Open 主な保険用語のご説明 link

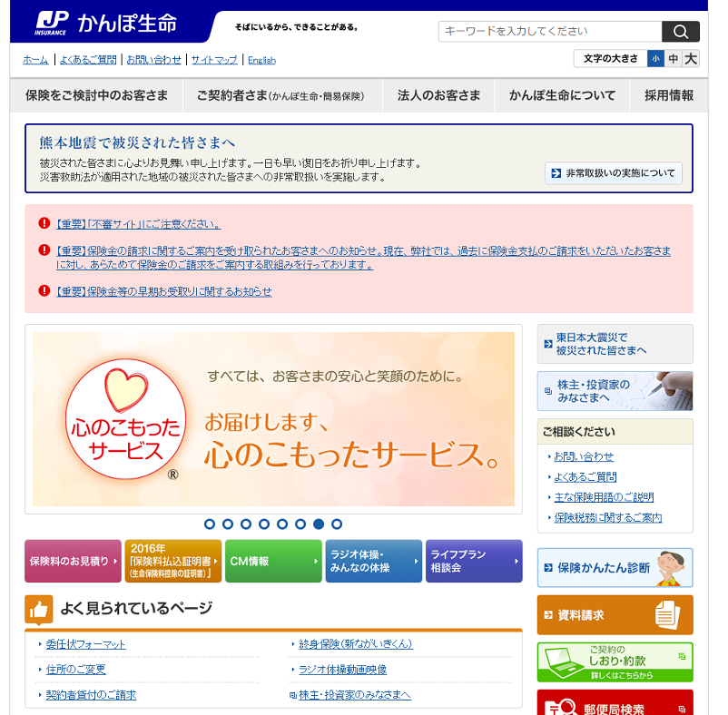pos(604,497)
